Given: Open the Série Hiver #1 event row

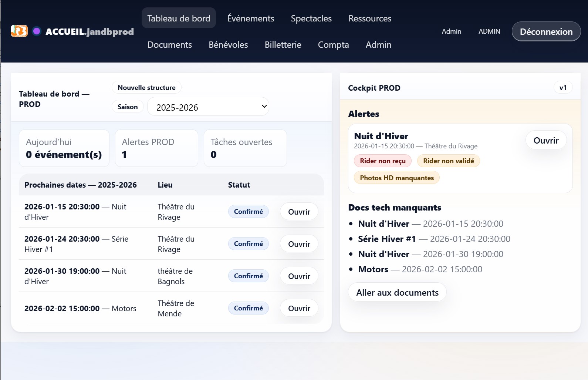Looking at the screenshot, I should (x=299, y=244).
